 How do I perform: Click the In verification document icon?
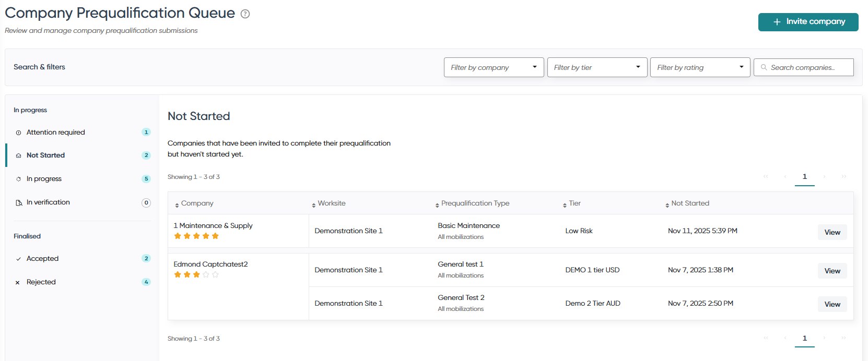coord(19,202)
